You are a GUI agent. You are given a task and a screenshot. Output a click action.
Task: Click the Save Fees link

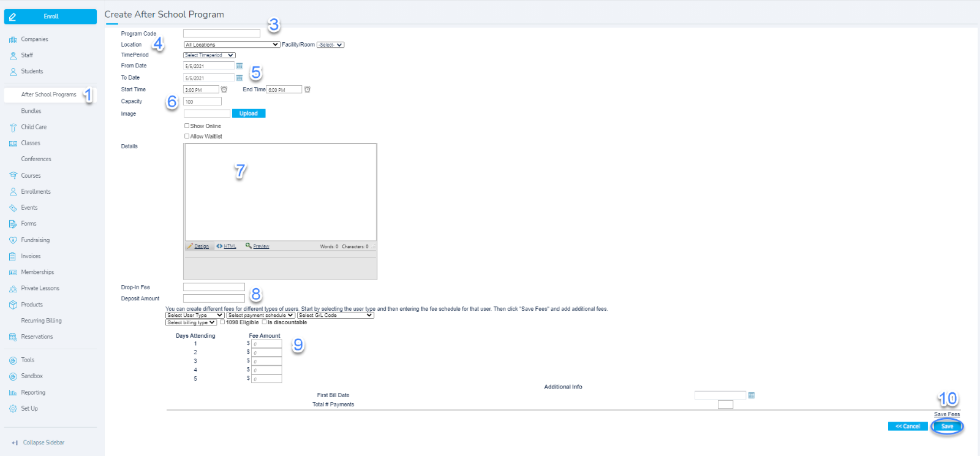tap(946, 414)
